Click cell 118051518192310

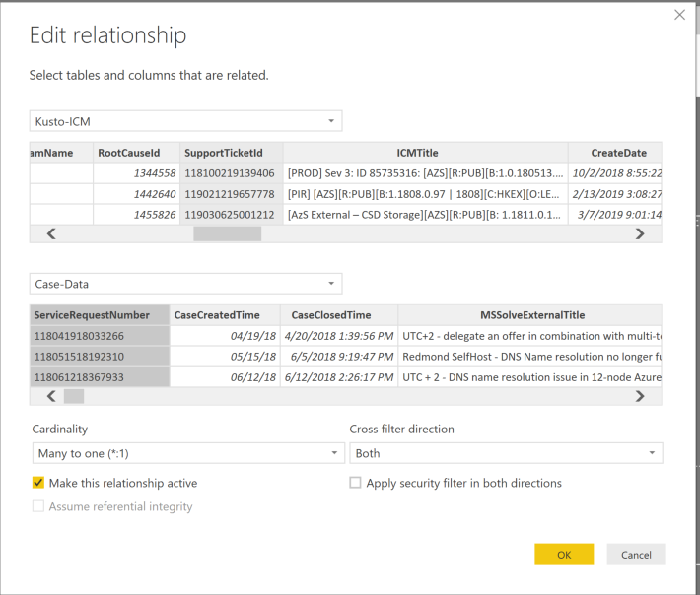point(100,357)
